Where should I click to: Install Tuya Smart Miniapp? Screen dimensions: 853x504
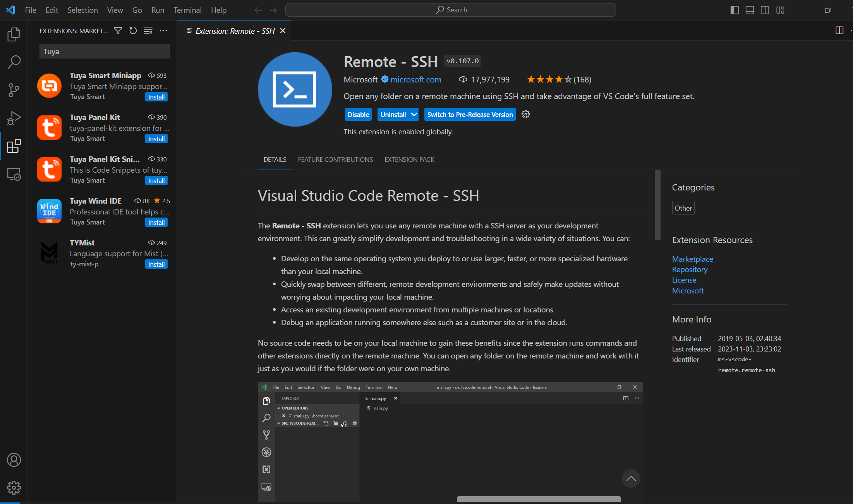pos(156,97)
